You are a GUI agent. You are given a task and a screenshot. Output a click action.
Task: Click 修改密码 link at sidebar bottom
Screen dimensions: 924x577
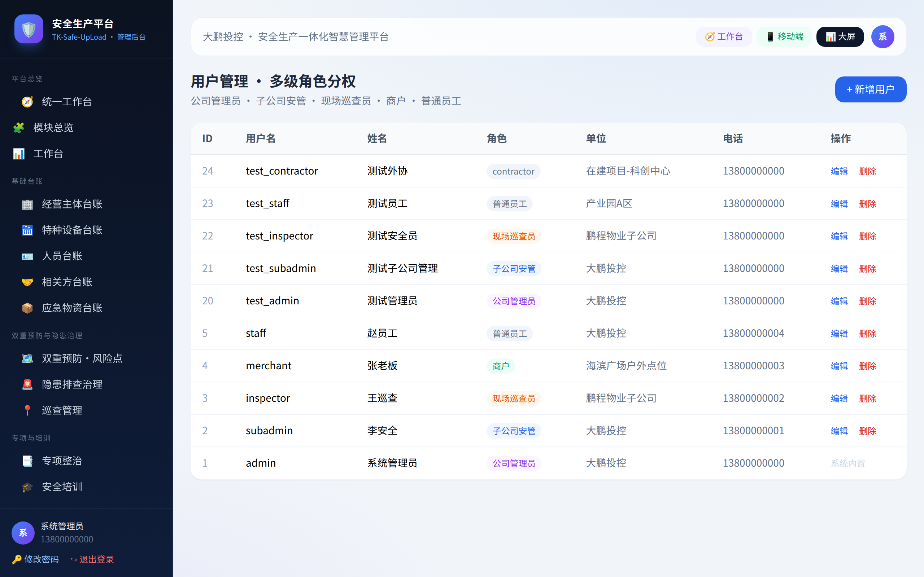35,559
